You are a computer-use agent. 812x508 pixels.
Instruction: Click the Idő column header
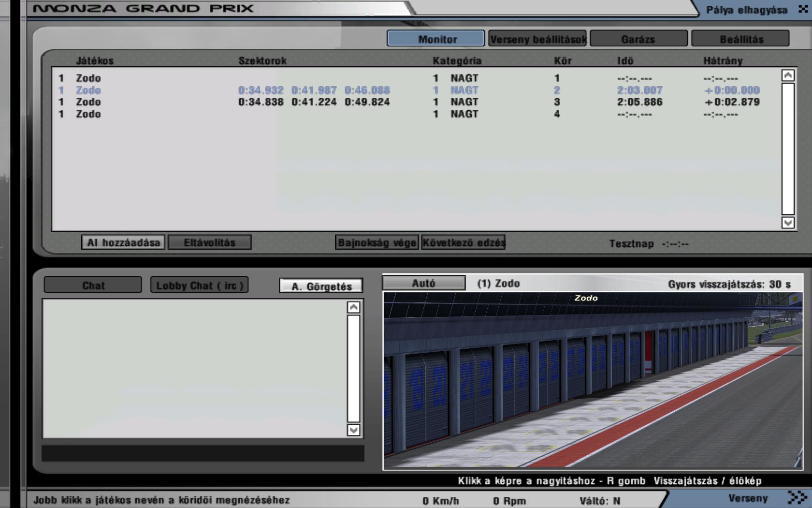(x=625, y=60)
